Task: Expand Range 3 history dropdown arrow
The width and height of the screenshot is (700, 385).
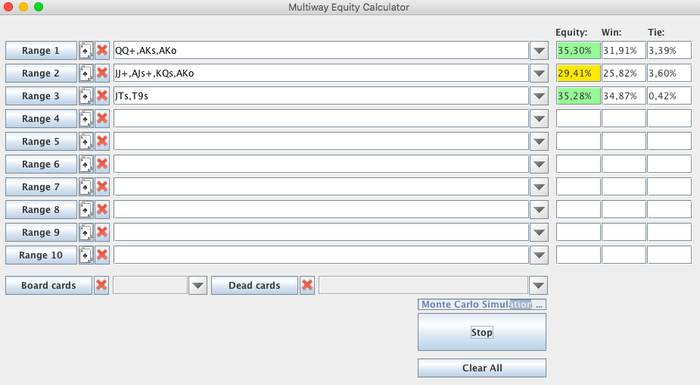Action: coord(539,96)
